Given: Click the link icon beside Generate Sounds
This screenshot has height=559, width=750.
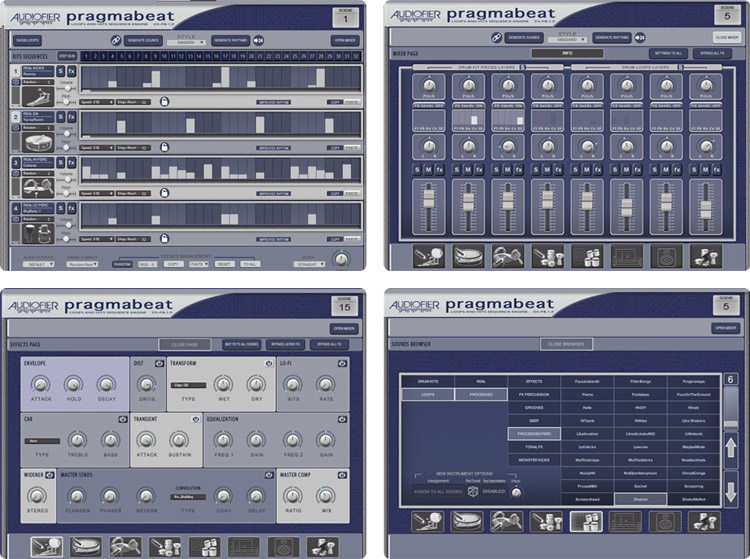Looking at the screenshot, I should (x=116, y=41).
